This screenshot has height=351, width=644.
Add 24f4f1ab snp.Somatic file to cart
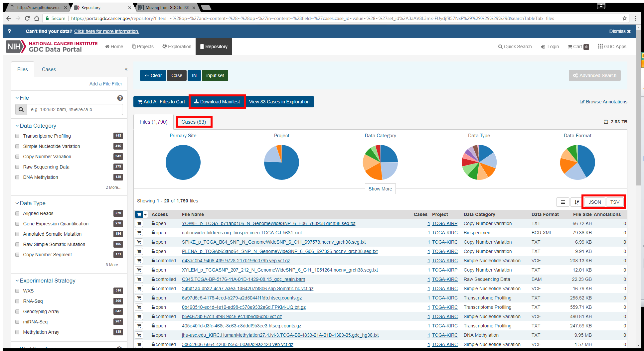coord(139,289)
